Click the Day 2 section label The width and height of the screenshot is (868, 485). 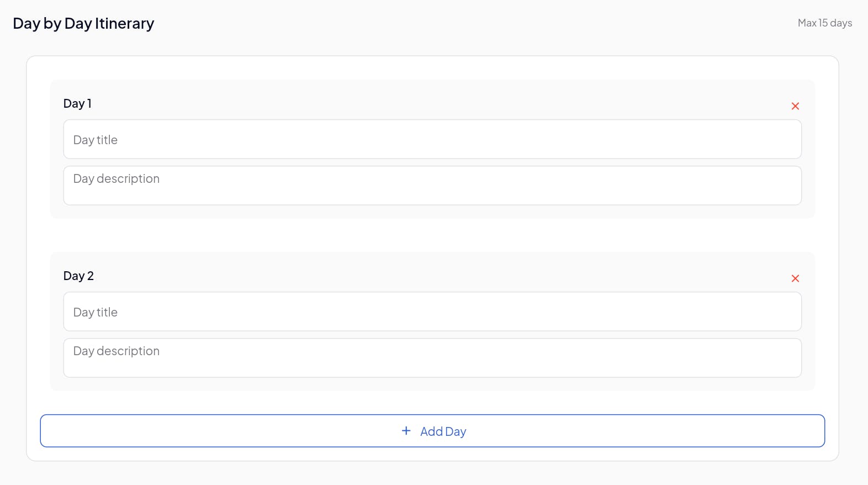pos(78,276)
